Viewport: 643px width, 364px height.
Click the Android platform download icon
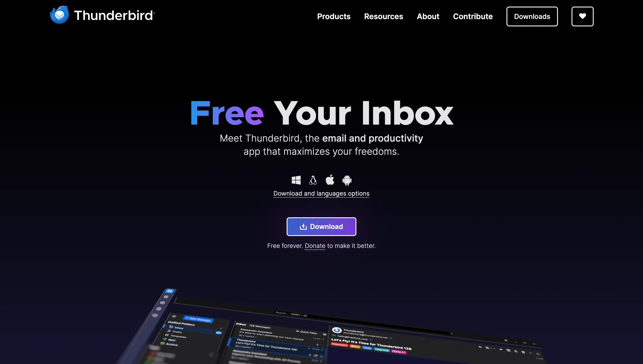pyautogui.click(x=347, y=180)
